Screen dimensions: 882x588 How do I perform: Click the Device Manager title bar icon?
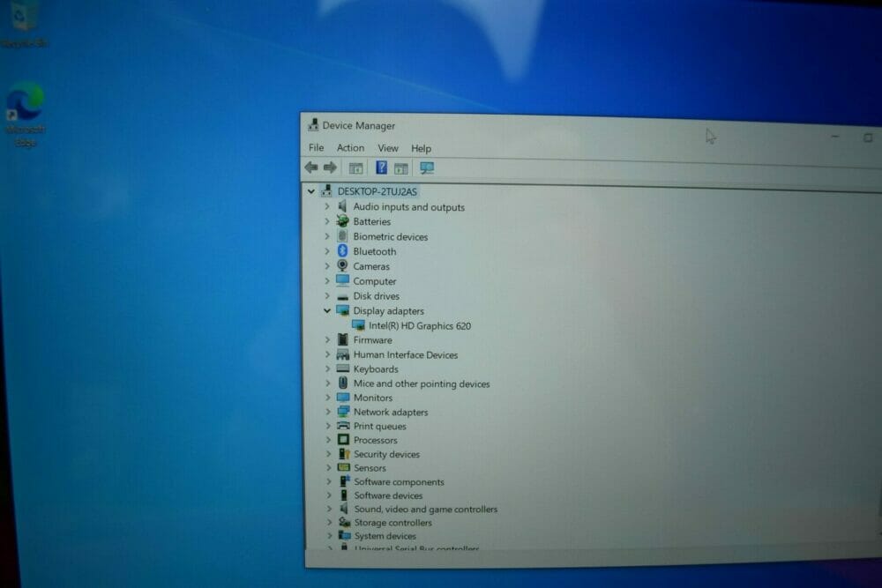[313, 125]
